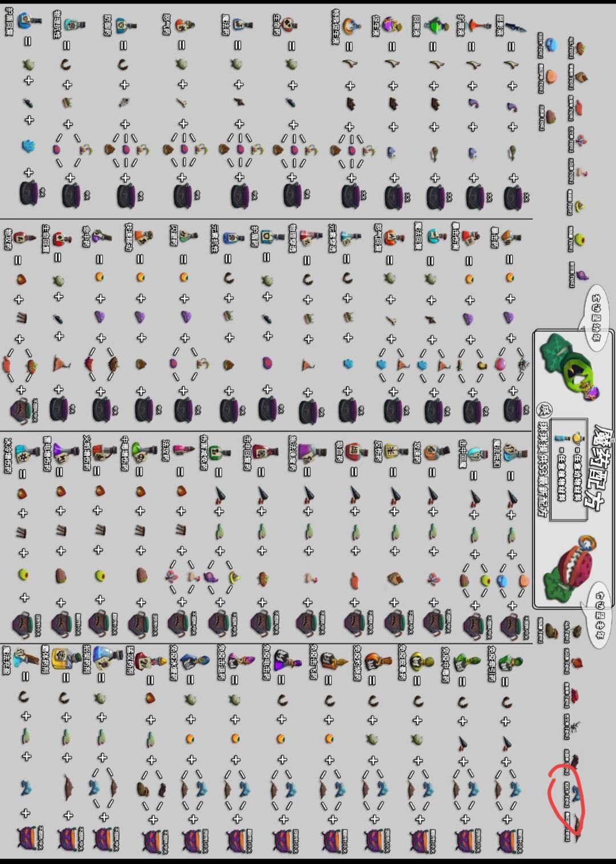616x864 pixels.
Task: Click the 免疫牵引药 label text
Action: (x=492, y=664)
